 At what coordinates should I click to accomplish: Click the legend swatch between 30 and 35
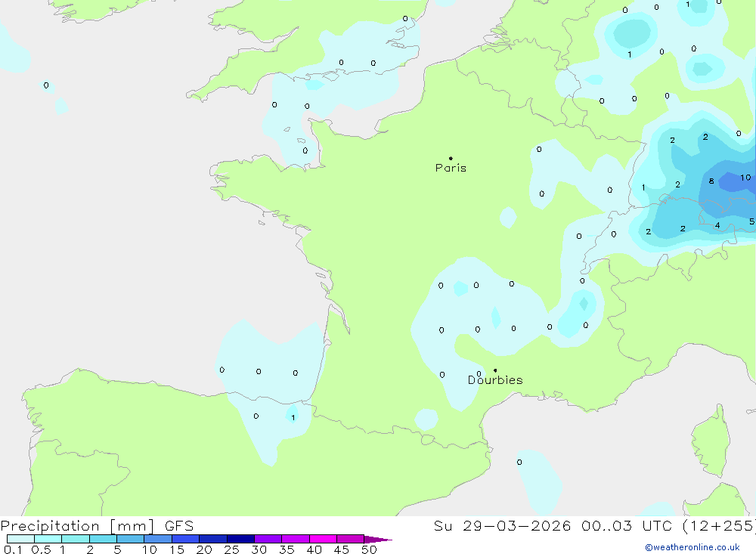(268, 539)
